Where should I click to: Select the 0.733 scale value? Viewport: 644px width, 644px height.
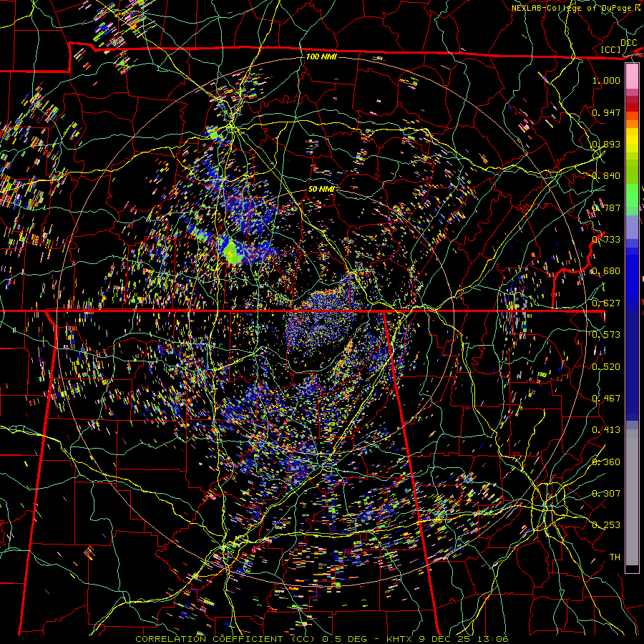click(606, 239)
